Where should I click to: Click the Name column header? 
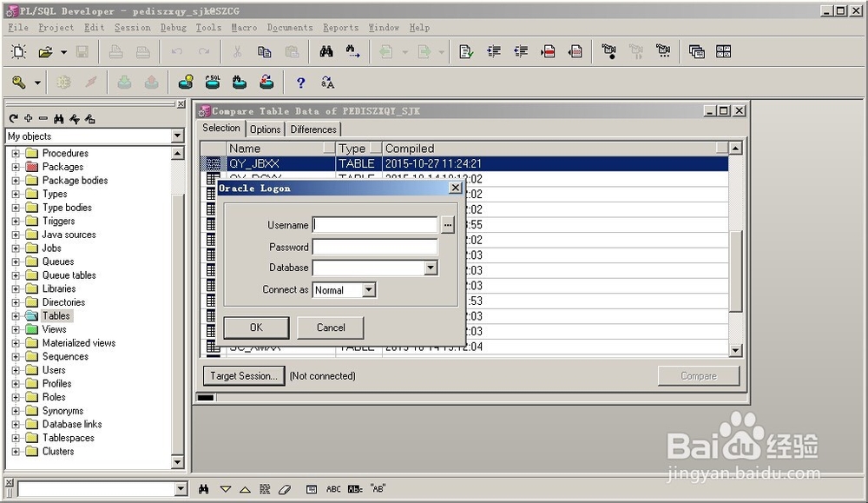pos(281,149)
